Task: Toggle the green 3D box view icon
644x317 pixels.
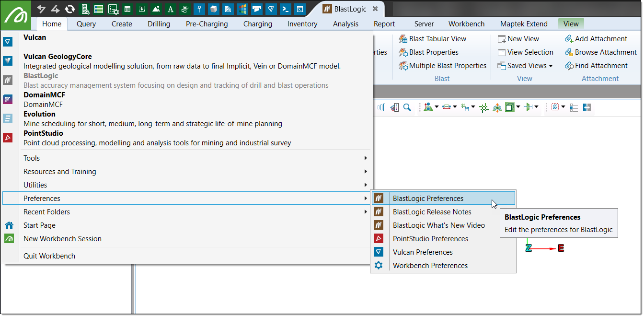Action: pos(509,107)
